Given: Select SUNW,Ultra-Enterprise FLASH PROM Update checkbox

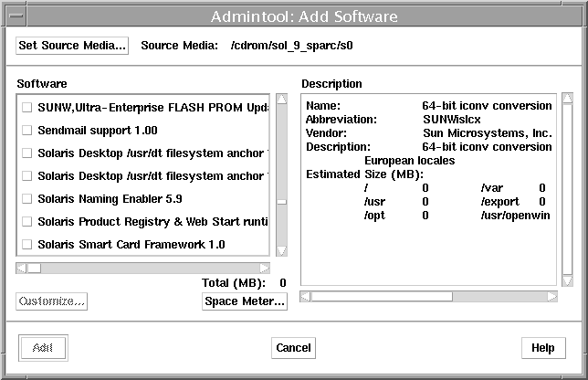Looking at the screenshot, I should pos(26,108).
